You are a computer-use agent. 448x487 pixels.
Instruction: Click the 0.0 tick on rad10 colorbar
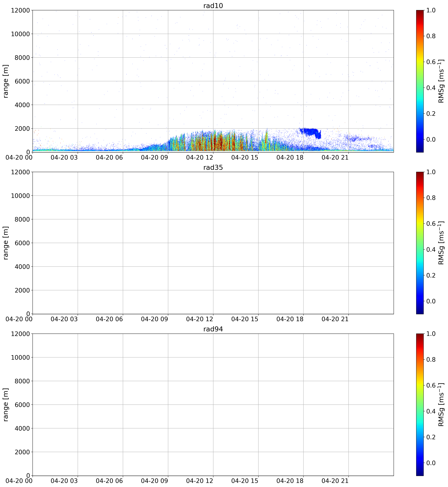431,140
